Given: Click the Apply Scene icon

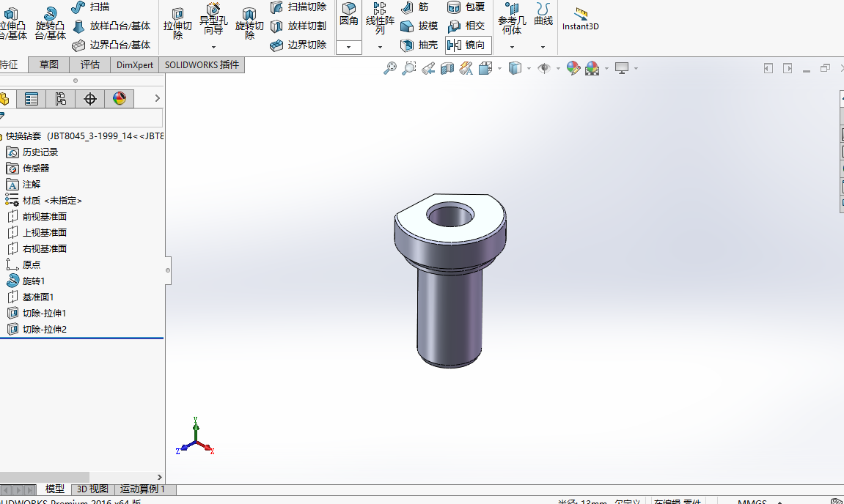Looking at the screenshot, I should click(x=592, y=68).
